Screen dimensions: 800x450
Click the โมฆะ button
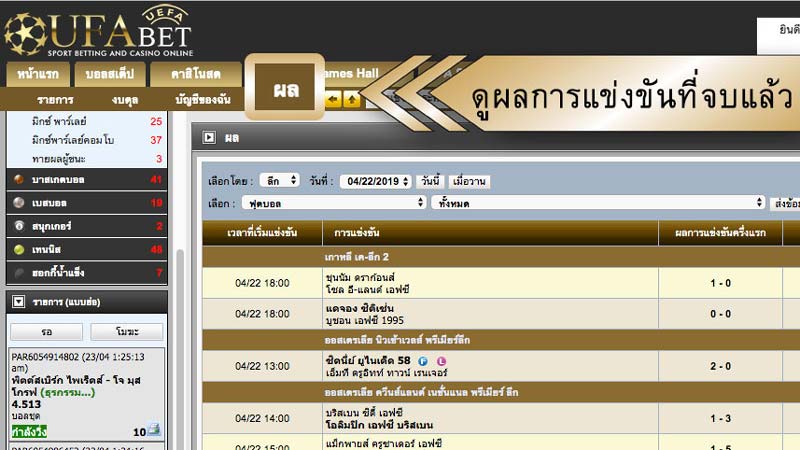pos(127,332)
